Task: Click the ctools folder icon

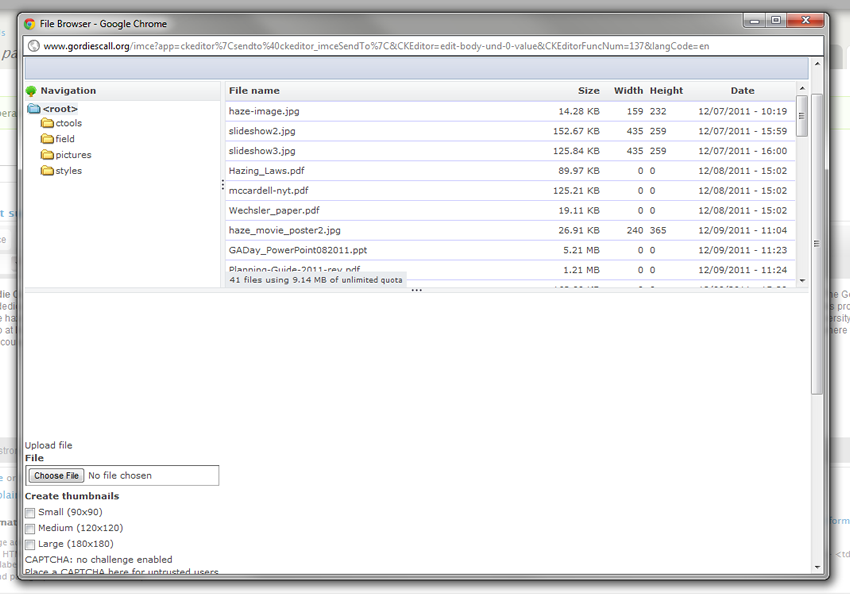Action: (47, 124)
